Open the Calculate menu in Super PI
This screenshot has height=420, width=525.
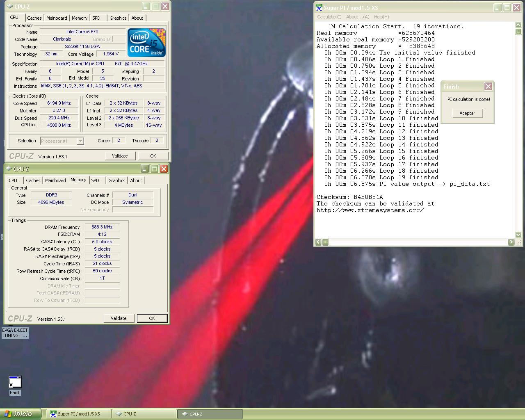tap(329, 17)
